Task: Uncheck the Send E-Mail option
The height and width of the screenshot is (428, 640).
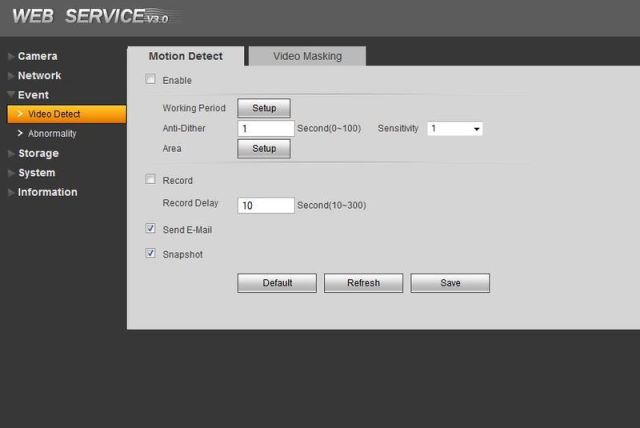Action: coord(151,229)
